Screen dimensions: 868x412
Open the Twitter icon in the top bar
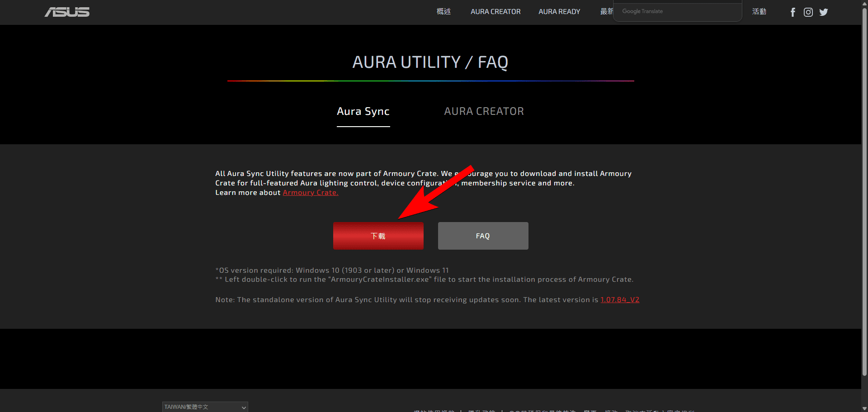click(x=824, y=12)
